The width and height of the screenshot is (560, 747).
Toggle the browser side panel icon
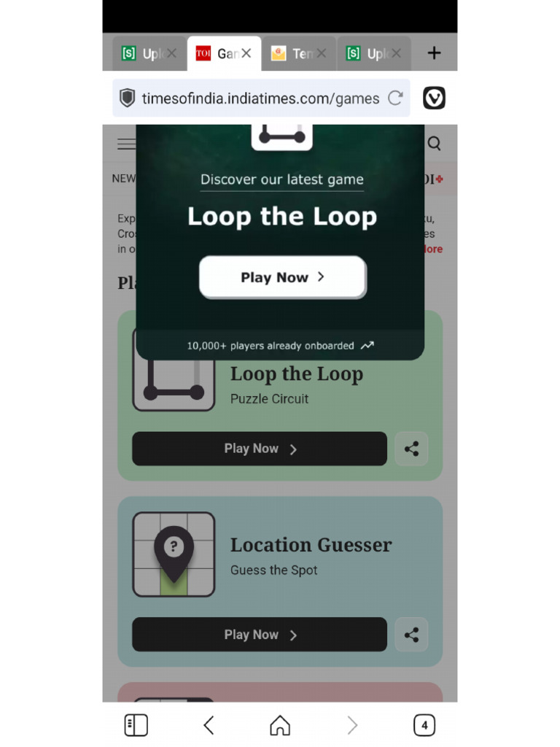[x=136, y=725]
